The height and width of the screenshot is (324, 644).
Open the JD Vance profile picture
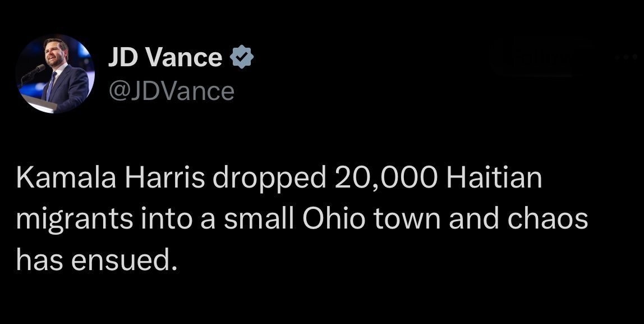pyautogui.click(x=54, y=74)
